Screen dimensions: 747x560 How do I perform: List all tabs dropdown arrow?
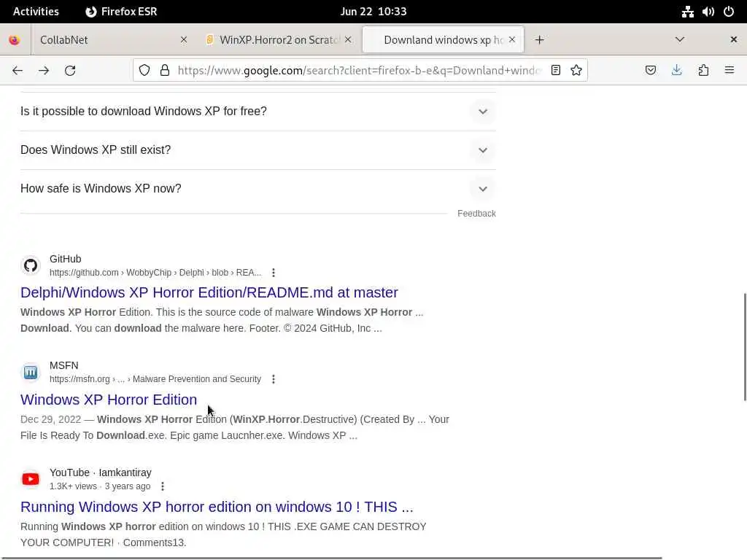pos(680,40)
